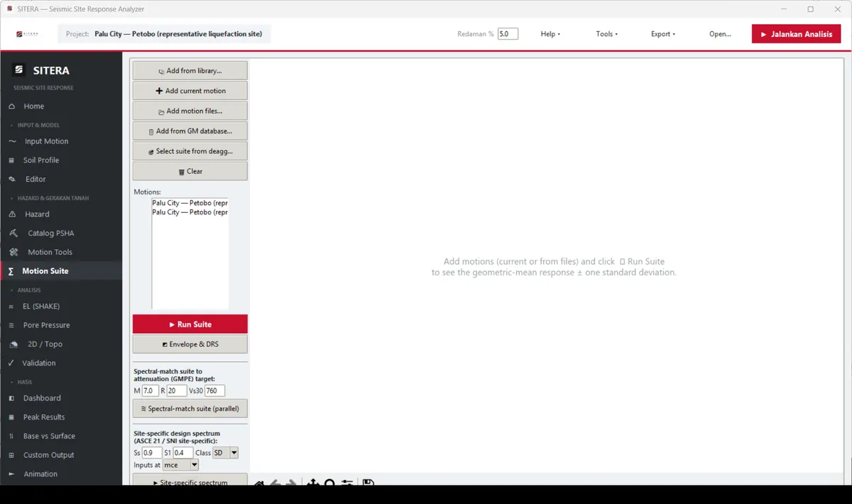Viewport: 852px width, 504px height.
Task: Click Add motion files button
Action: point(190,111)
